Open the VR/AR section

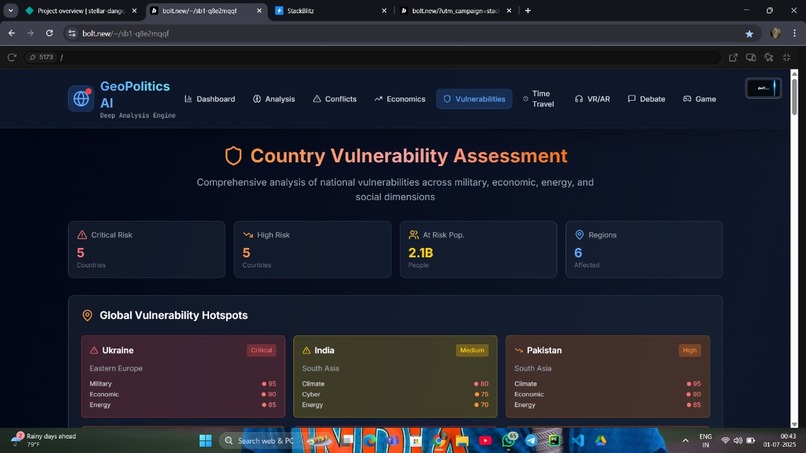tap(592, 99)
